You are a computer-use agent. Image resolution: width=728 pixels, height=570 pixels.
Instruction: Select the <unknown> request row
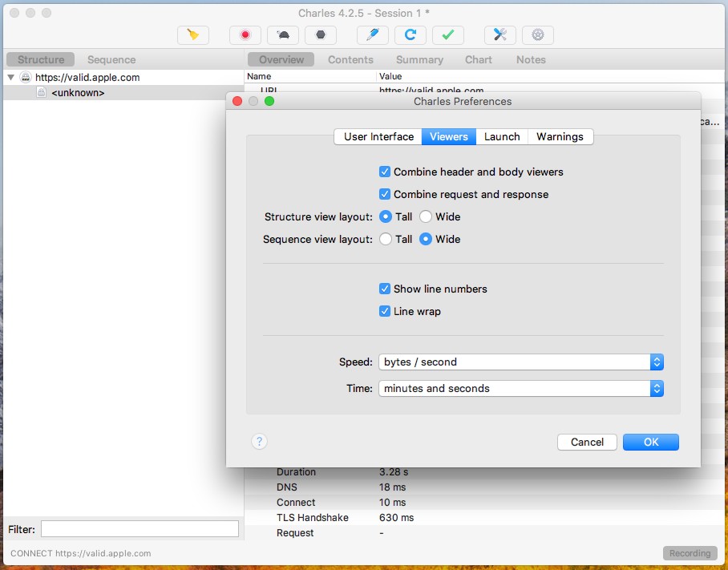click(x=123, y=92)
